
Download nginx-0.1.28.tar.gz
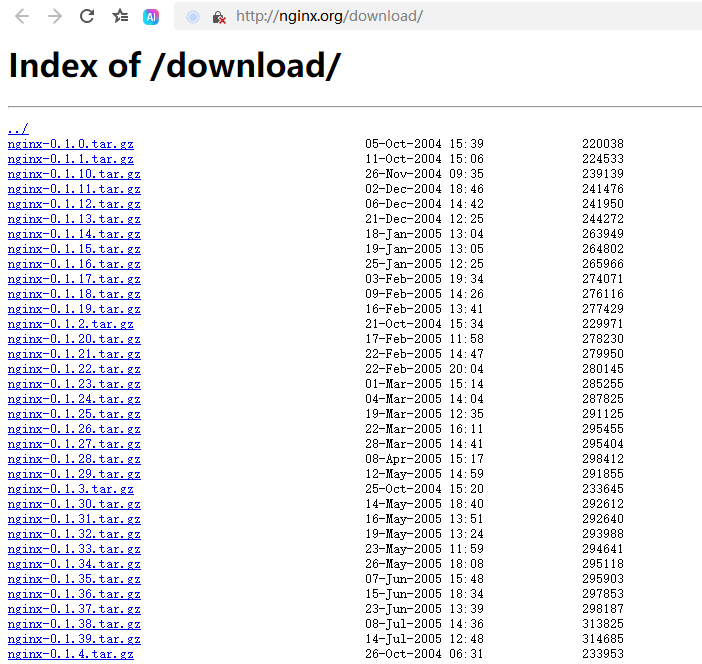tap(74, 459)
